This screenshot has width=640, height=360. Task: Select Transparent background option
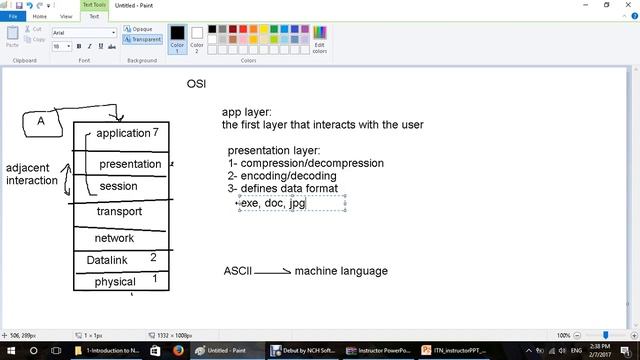point(142,39)
